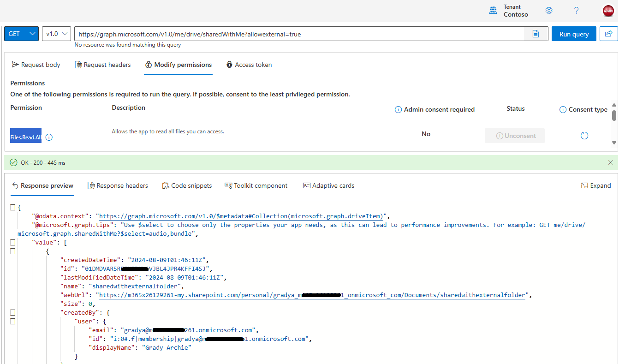Run the query
The width and height of the screenshot is (625, 364).
[574, 34]
